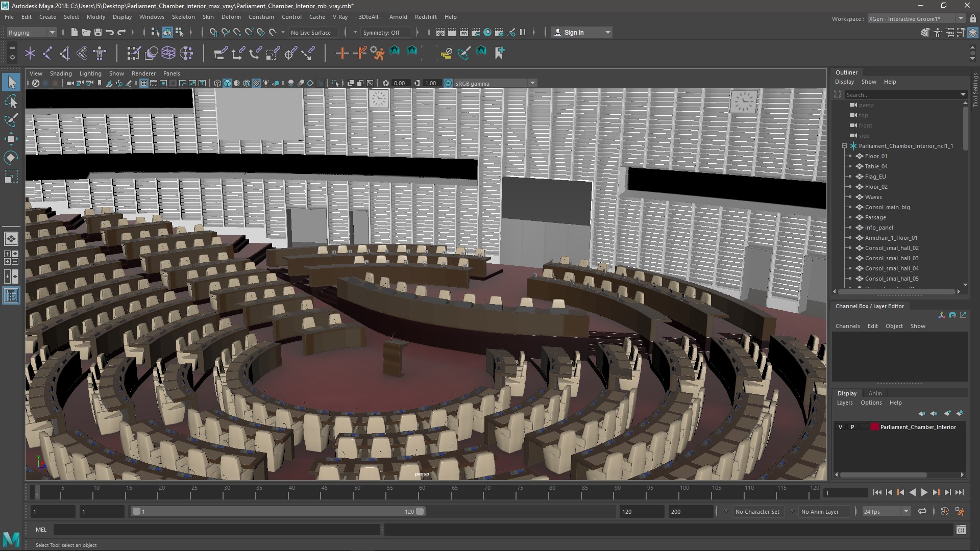Select Flag_EU in the Outliner
Screen dimensions: 980x551
pos(875,177)
